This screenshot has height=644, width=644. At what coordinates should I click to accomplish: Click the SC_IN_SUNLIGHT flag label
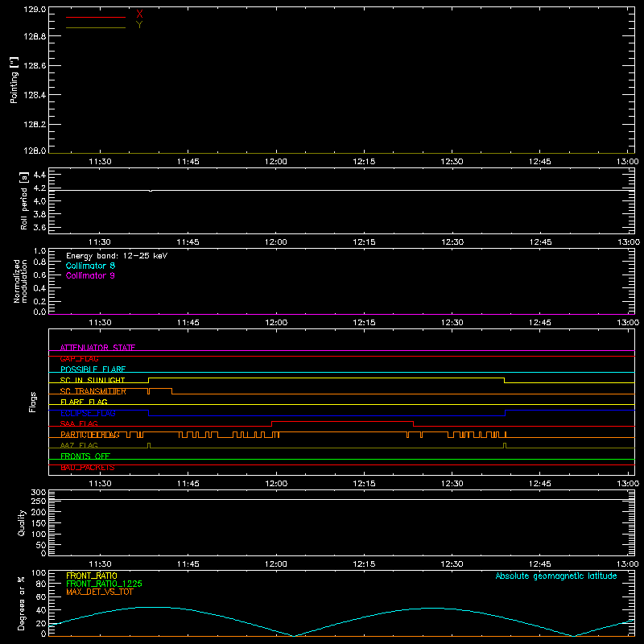tap(93, 380)
